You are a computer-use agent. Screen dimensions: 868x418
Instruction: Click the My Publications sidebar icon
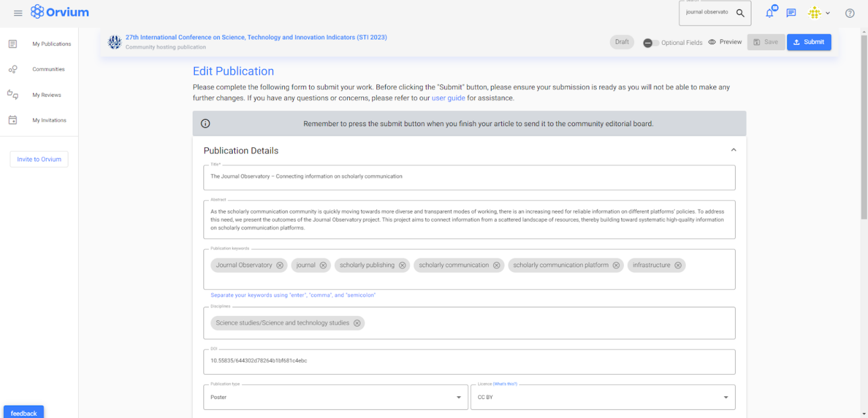pos(13,44)
